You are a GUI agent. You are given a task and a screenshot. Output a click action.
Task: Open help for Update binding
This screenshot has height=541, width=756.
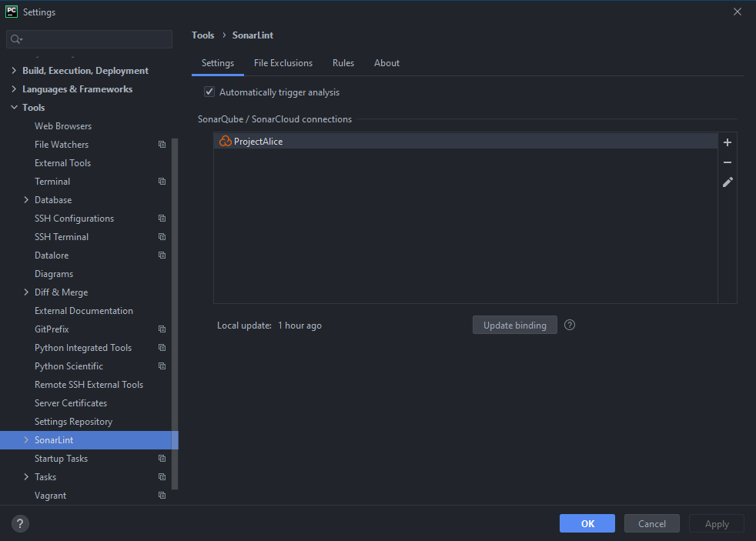pos(570,326)
